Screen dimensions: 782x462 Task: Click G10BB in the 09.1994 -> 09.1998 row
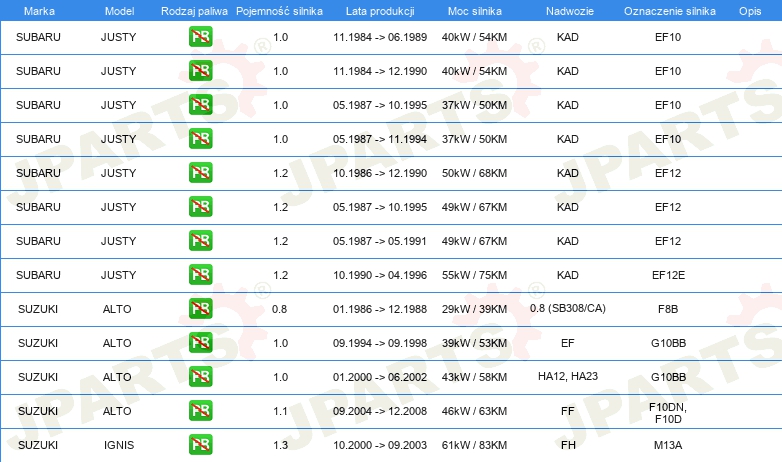tap(668, 343)
